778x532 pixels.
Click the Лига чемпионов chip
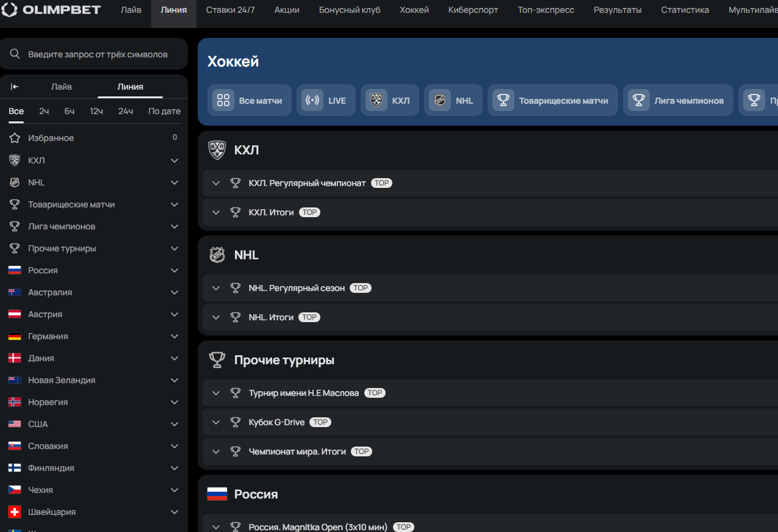679,100
